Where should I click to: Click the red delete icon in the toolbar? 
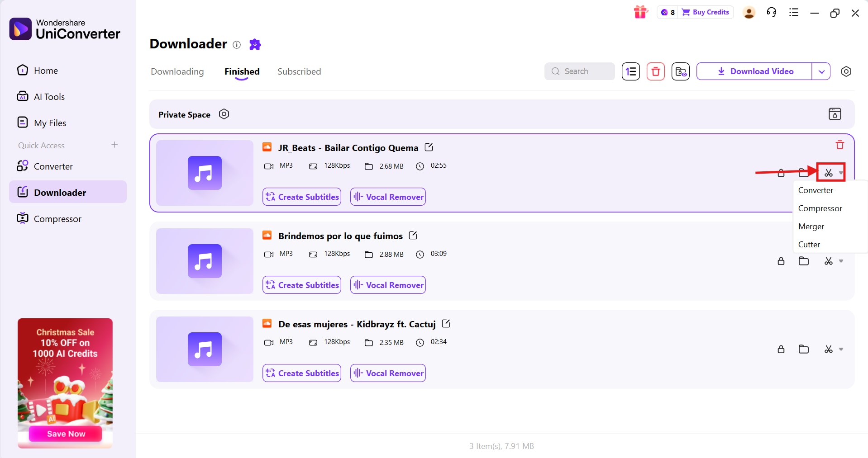point(655,71)
